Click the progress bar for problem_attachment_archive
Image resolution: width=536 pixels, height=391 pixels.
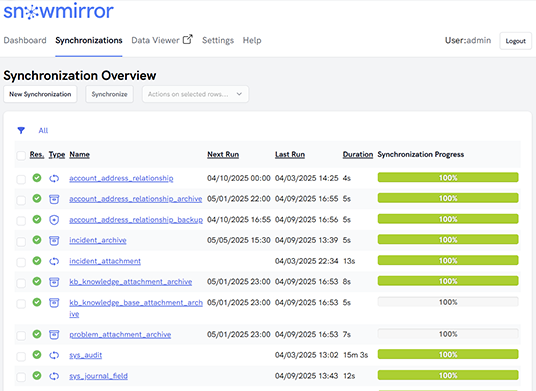(x=448, y=334)
